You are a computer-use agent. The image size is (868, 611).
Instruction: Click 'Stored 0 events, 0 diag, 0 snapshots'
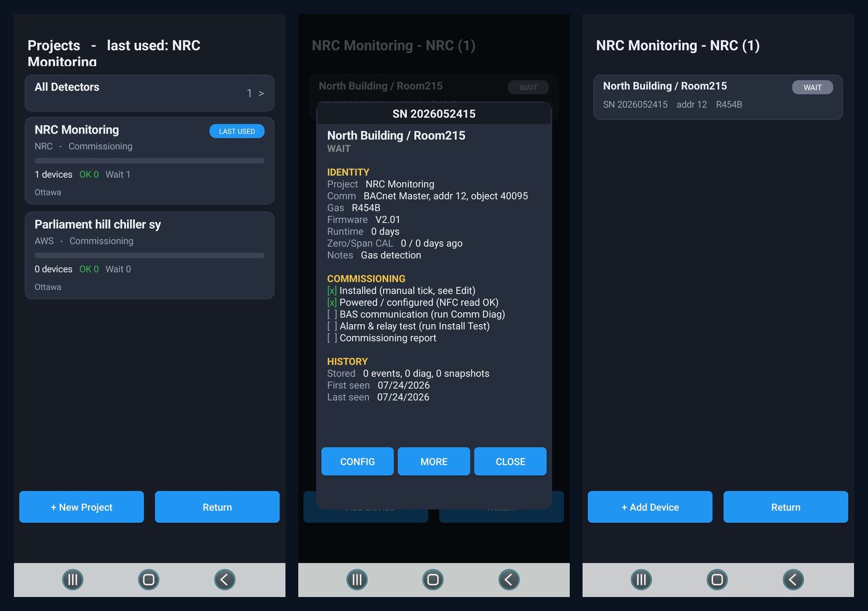pos(408,373)
